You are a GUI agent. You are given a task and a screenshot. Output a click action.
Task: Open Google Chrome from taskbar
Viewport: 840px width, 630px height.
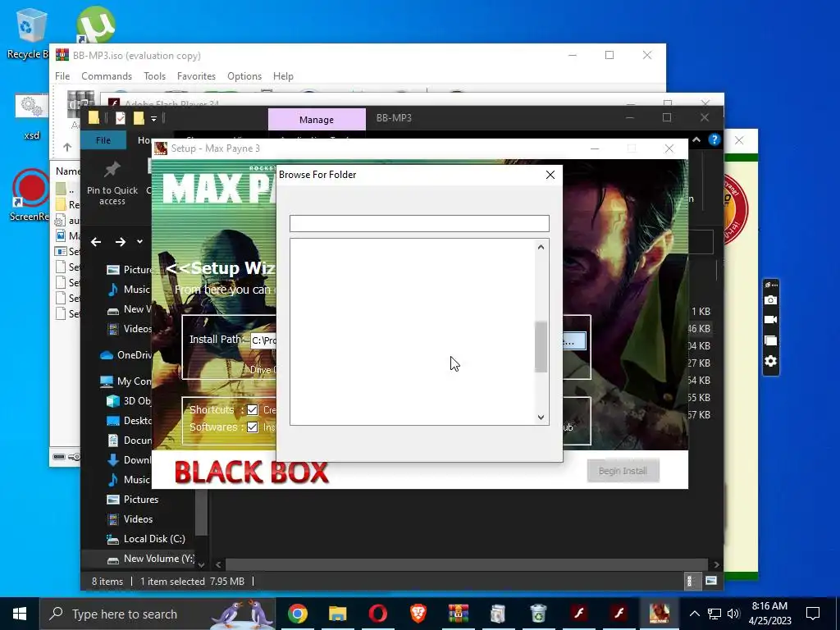297,614
